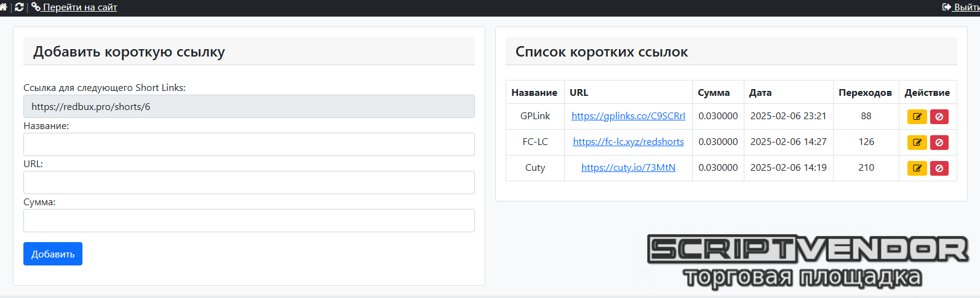The height and width of the screenshot is (298, 980).
Task: Delete the GPLink short link
Action: click(x=939, y=117)
